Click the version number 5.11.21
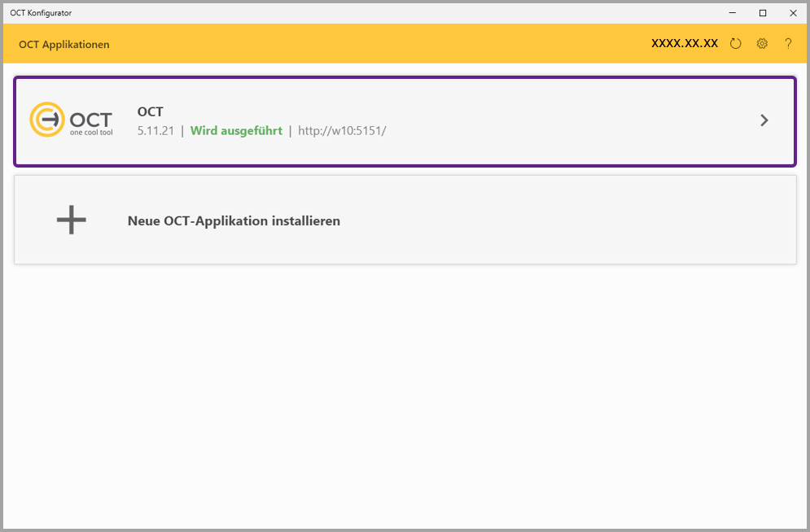 click(x=155, y=130)
